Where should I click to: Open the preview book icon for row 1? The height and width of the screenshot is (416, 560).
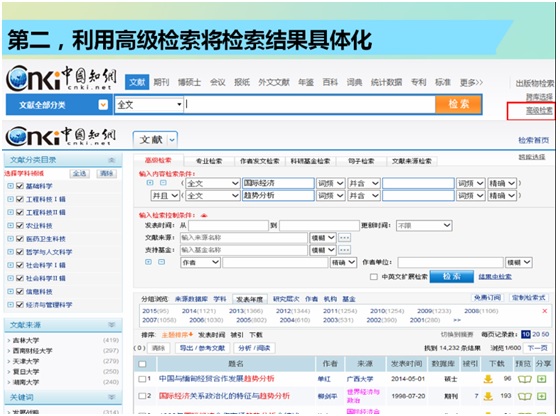click(x=524, y=379)
